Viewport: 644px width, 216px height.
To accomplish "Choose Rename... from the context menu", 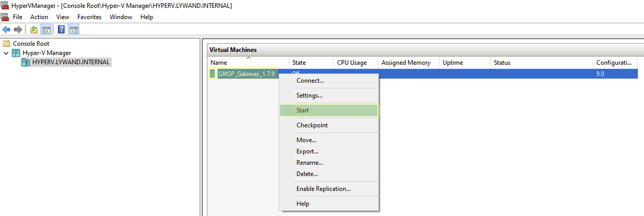I will [329, 163].
